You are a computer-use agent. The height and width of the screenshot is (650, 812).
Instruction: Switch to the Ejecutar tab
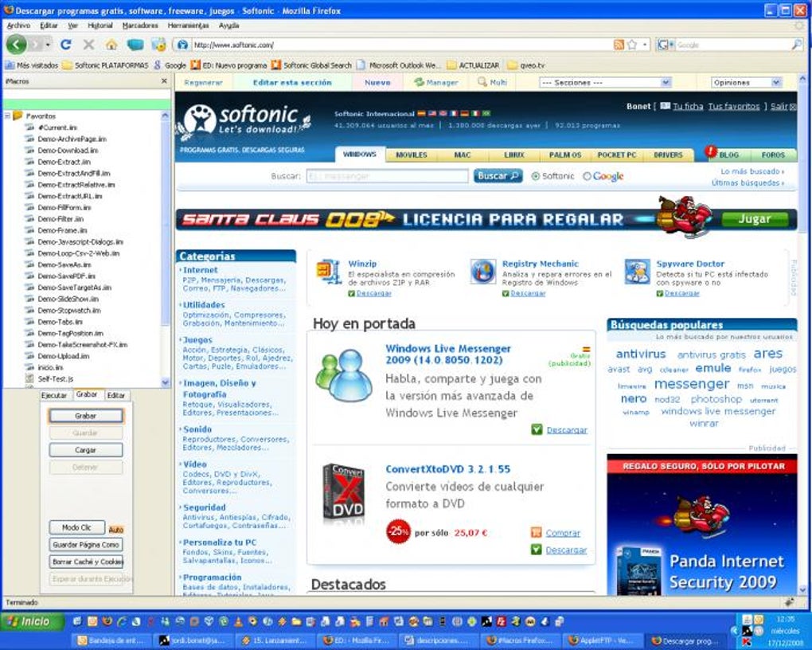54,395
